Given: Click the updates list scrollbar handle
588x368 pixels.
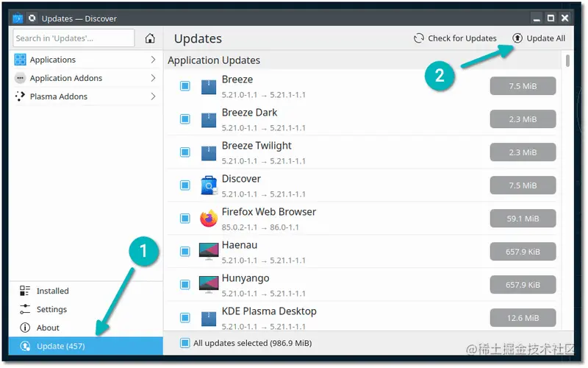Looking at the screenshot, I should [x=567, y=60].
